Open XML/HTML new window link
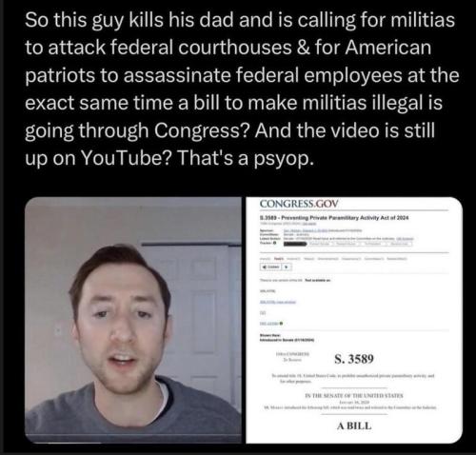 (x=278, y=302)
